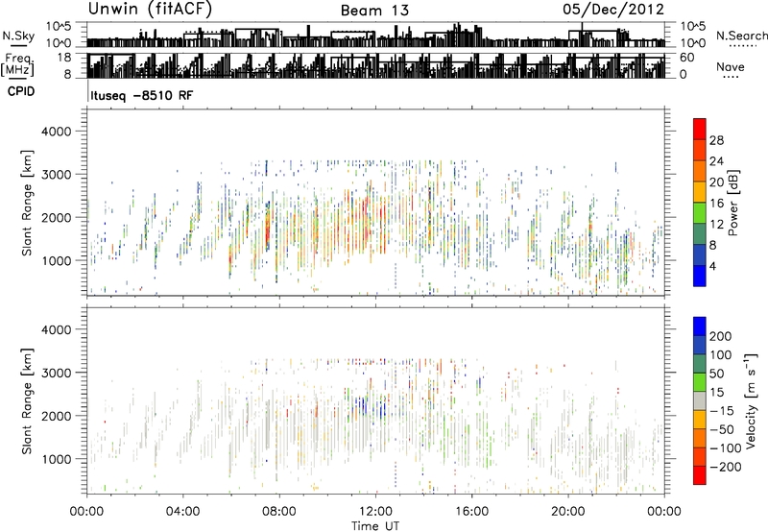Click the 'CPID' row label

(x=21, y=91)
